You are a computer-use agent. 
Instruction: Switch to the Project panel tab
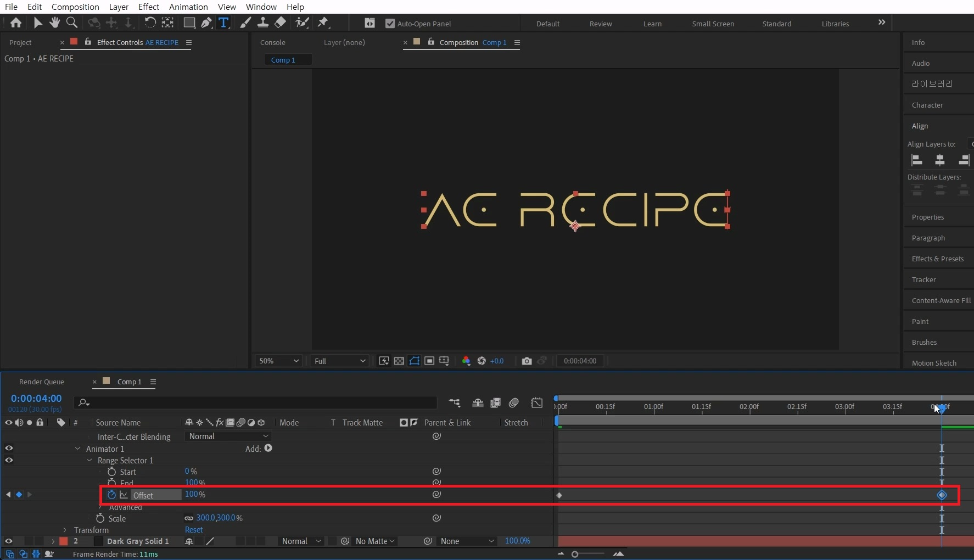tap(20, 42)
